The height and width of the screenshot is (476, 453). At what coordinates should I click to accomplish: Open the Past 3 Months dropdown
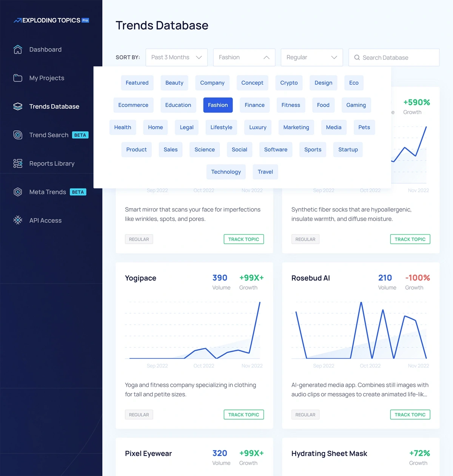coord(177,57)
